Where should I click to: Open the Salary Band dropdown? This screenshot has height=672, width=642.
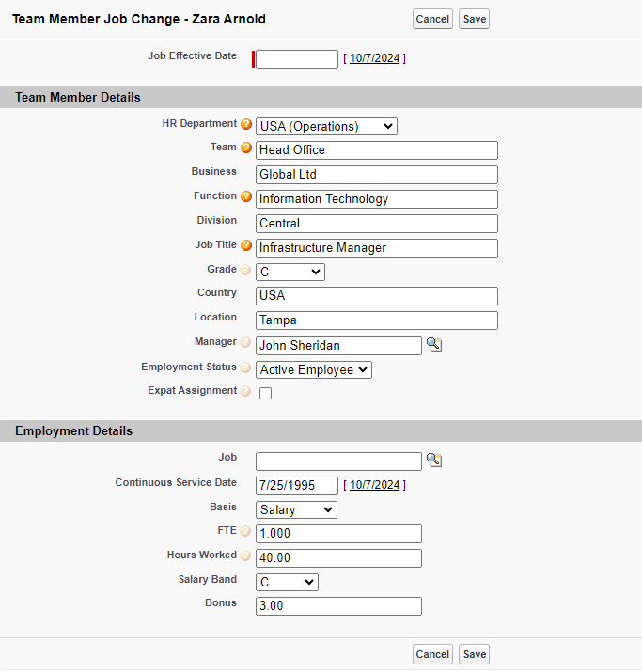287,582
